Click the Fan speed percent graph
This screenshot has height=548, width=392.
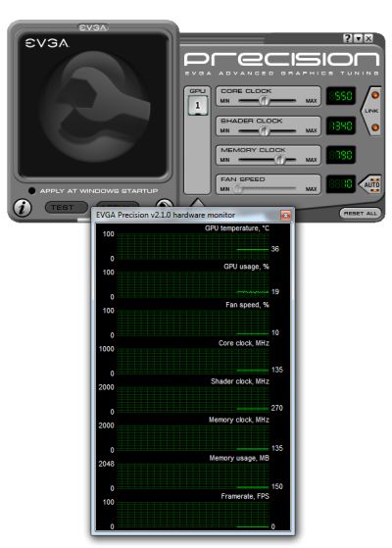(x=192, y=323)
